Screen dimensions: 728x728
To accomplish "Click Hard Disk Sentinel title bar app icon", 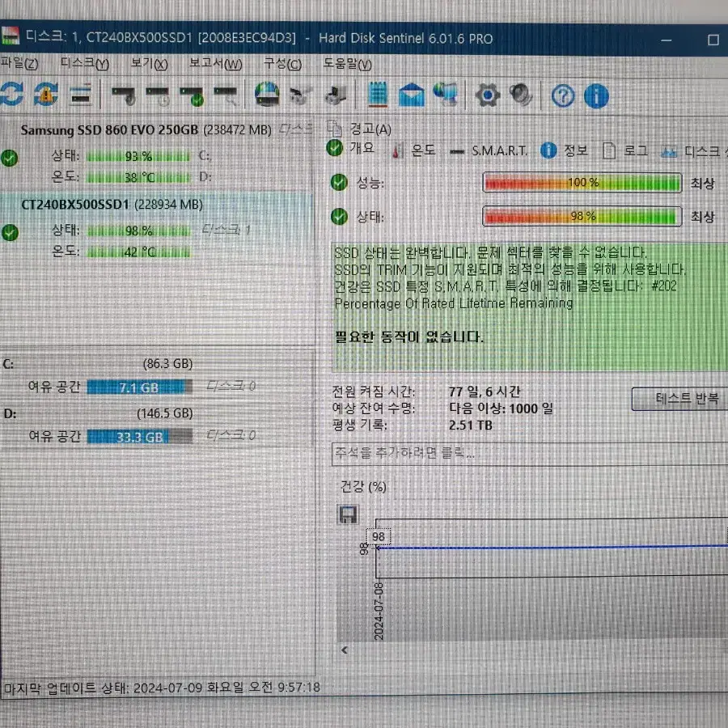I will click(x=11, y=36).
